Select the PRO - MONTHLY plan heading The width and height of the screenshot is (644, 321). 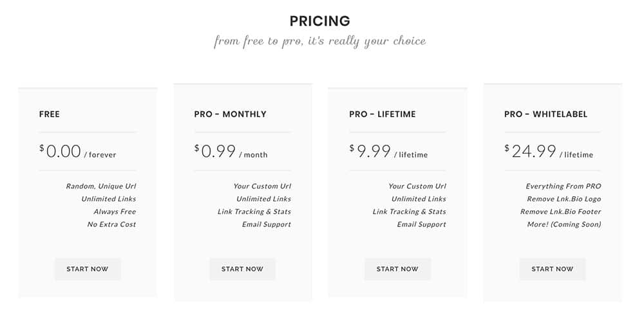230,114
